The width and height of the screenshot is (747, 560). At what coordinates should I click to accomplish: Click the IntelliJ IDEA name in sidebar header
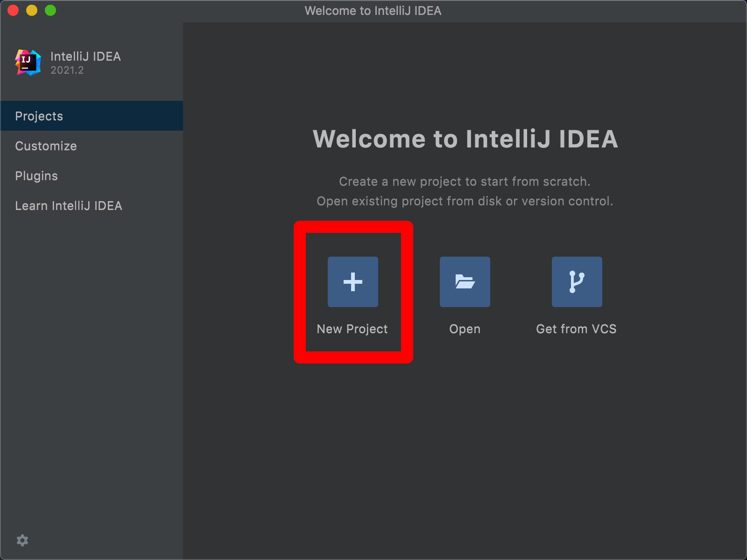[x=86, y=56]
